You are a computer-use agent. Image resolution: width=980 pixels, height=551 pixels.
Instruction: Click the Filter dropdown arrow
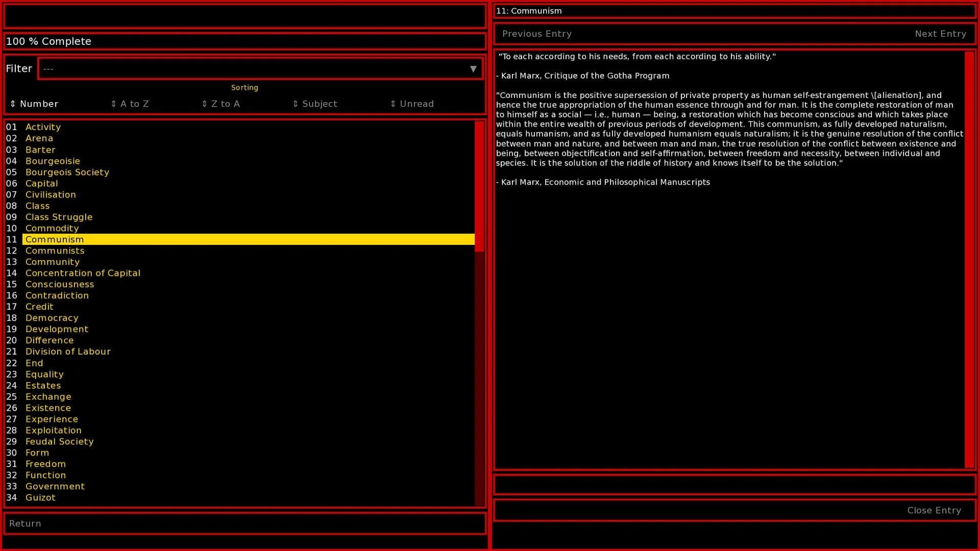tap(472, 68)
